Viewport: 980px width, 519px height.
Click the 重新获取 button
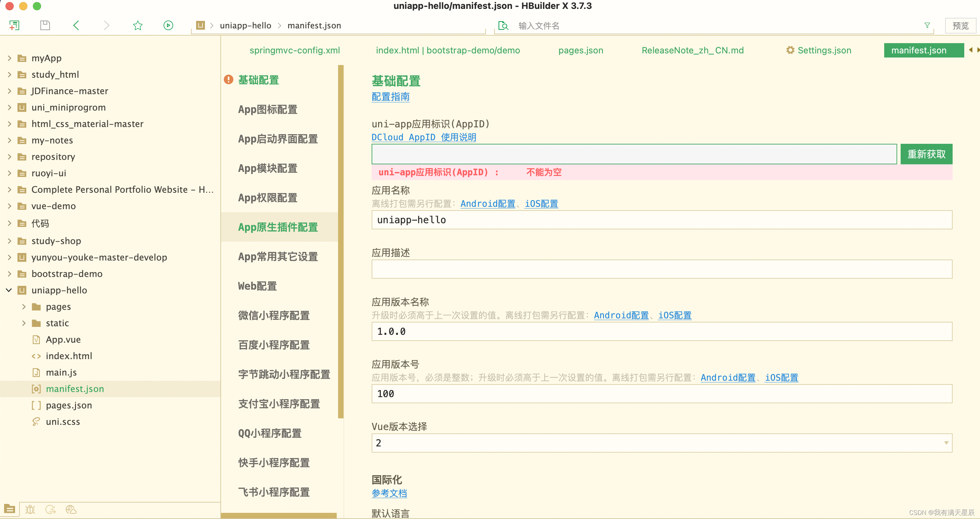[926, 154]
